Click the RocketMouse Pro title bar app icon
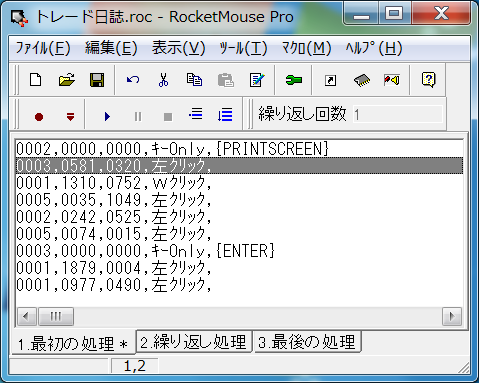The height and width of the screenshot is (383, 479). [19, 17]
